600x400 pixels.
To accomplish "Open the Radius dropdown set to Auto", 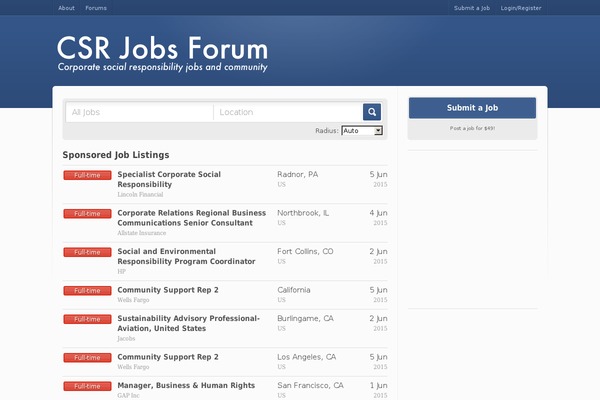I will tap(362, 131).
